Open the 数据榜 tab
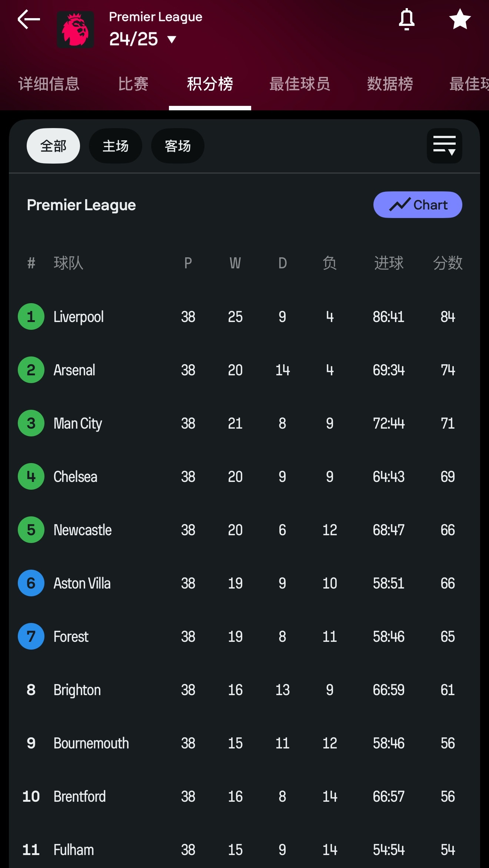This screenshot has height=868, width=489. pos(390,84)
